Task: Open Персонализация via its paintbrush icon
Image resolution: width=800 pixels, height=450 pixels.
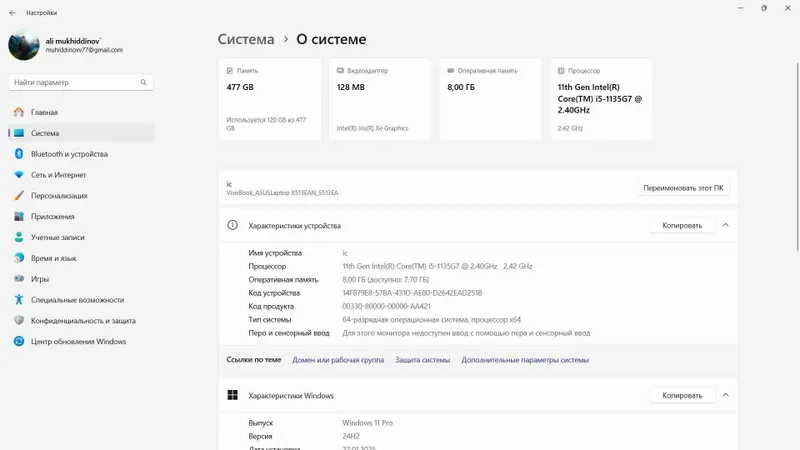Action: point(19,195)
